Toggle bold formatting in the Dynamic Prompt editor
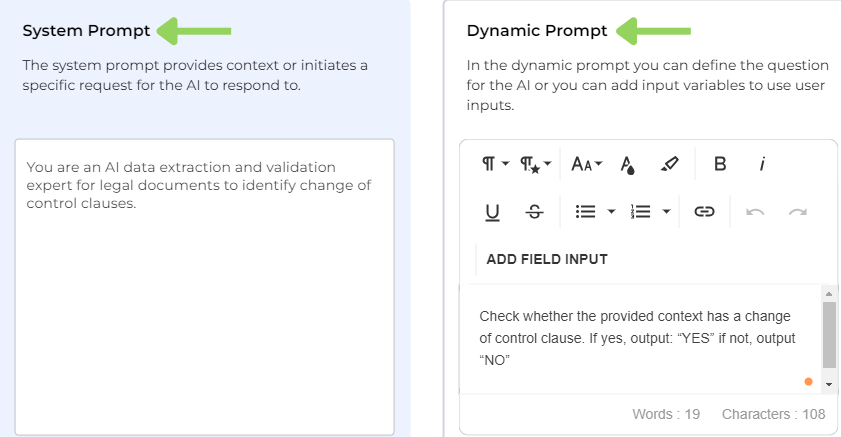 coord(719,164)
